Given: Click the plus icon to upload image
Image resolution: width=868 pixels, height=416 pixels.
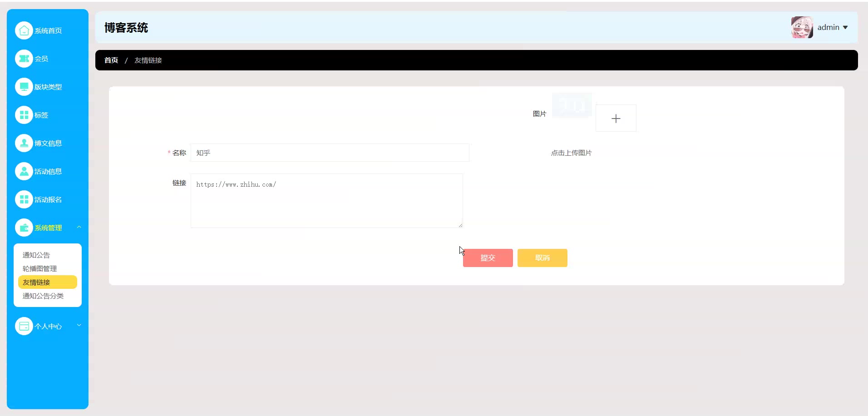Looking at the screenshot, I should coord(616,119).
